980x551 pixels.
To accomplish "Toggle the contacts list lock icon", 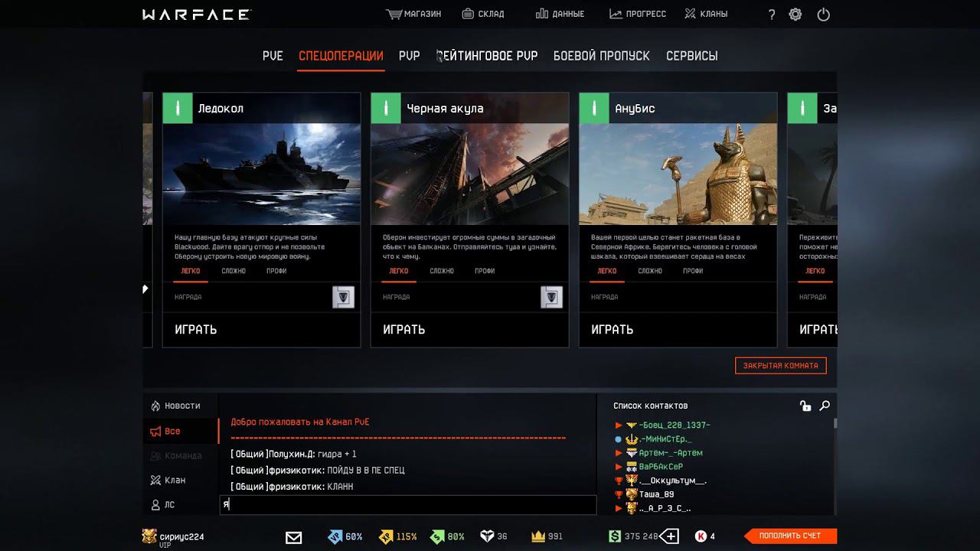I will click(x=805, y=406).
